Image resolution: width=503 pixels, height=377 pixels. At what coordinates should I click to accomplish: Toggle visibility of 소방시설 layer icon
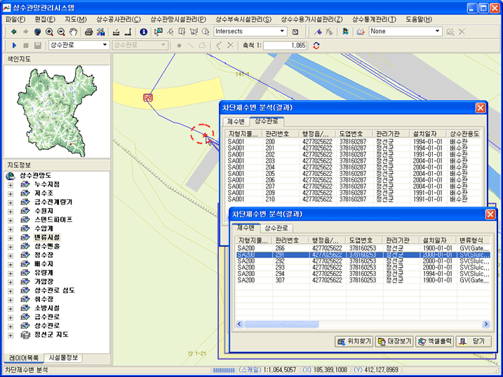pyautogui.click(x=25, y=308)
